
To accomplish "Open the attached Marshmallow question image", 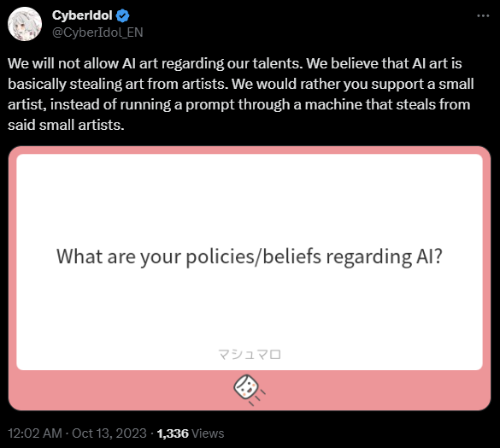I will click(250, 278).
